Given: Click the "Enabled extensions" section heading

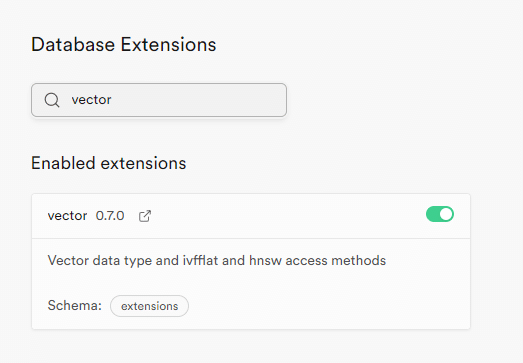Looking at the screenshot, I should click(109, 163).
